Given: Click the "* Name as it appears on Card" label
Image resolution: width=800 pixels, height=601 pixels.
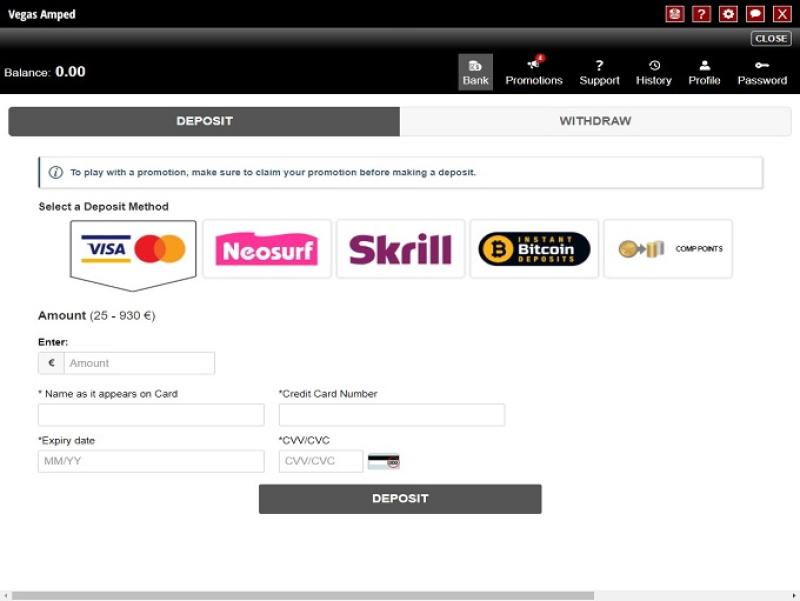Looking at the screenshot, I should pyautogui.click(x=108, y=394).
